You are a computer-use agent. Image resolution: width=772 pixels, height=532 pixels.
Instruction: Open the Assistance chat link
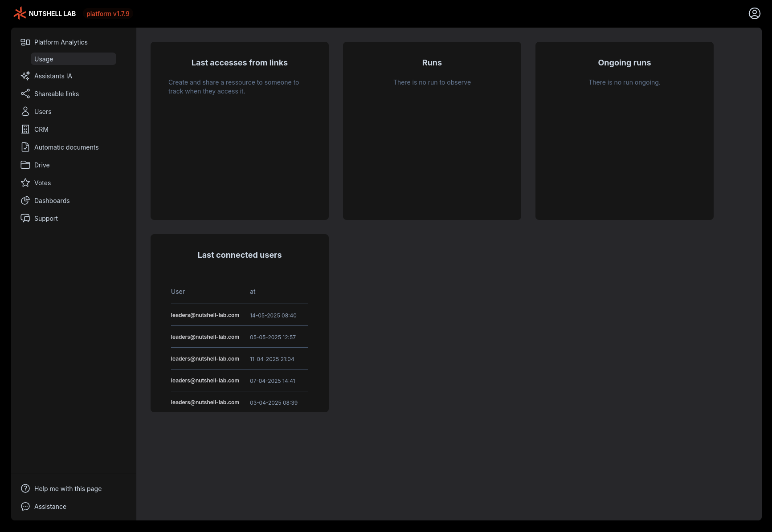[x=50, y=507]
